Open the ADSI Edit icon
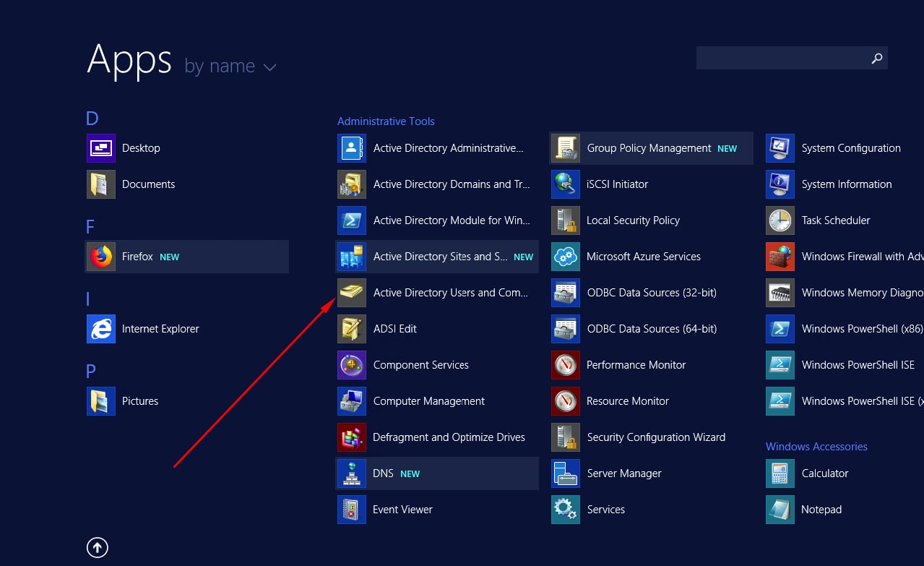Screen dimensions: 924x566 click(352, 329)
